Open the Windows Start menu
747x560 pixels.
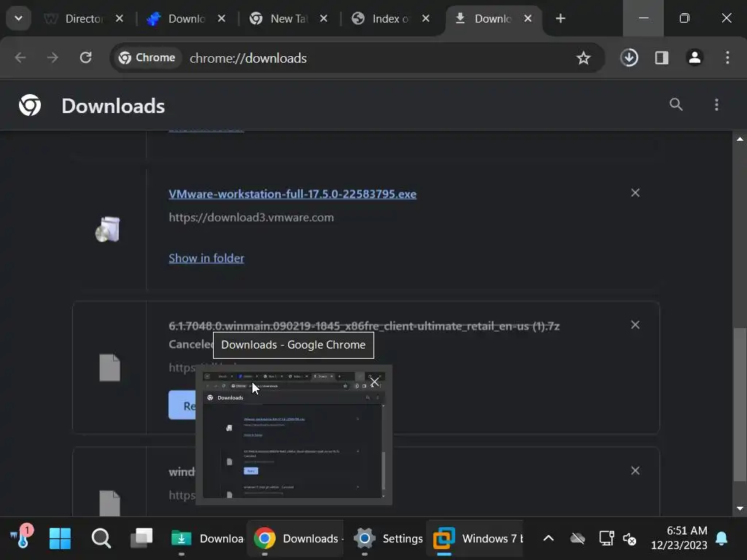click(60, 539)
